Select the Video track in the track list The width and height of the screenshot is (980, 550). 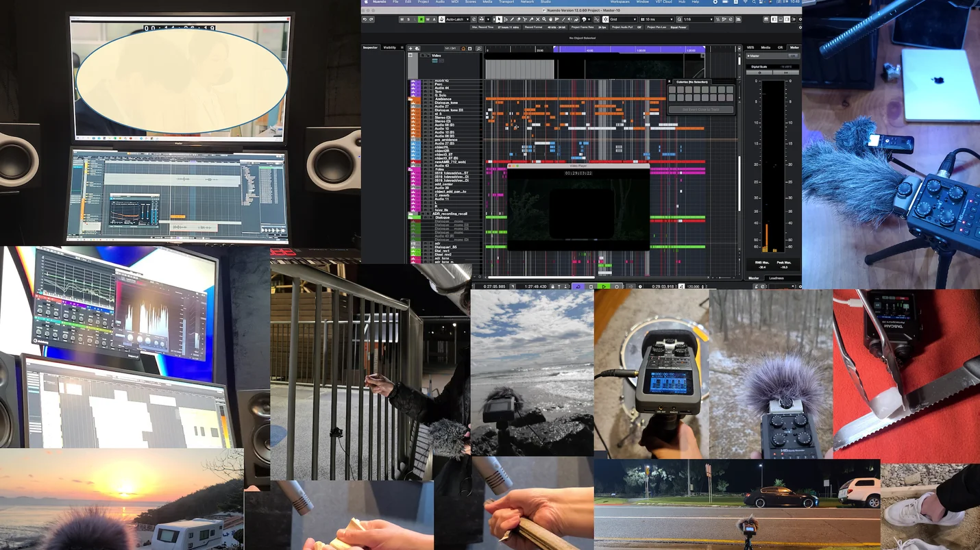click(x=437, y=55)
